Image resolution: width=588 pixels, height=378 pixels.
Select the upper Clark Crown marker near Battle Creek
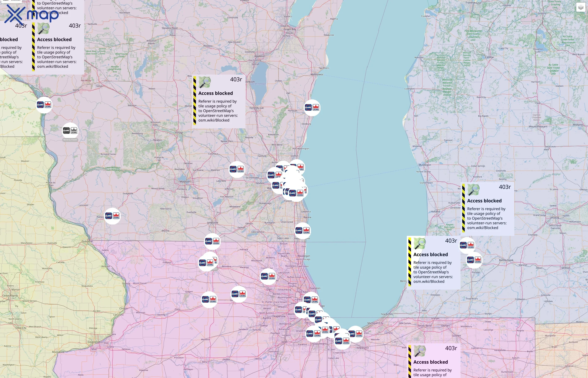click(x=467, y=245)
